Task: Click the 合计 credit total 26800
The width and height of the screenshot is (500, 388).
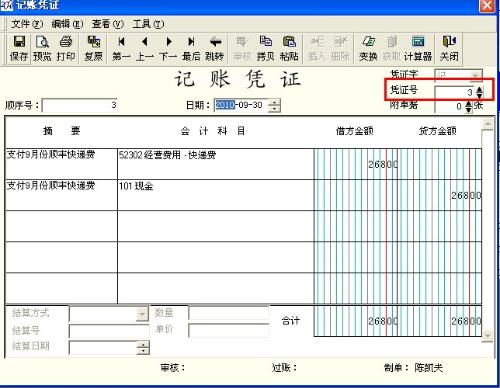Action: point(466,321)
